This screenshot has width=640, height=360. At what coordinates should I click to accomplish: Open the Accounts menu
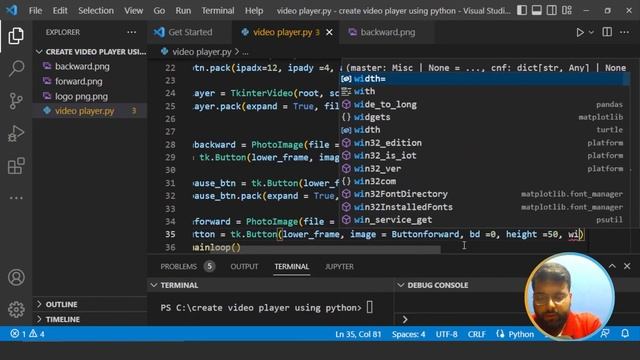click(16, 277)
